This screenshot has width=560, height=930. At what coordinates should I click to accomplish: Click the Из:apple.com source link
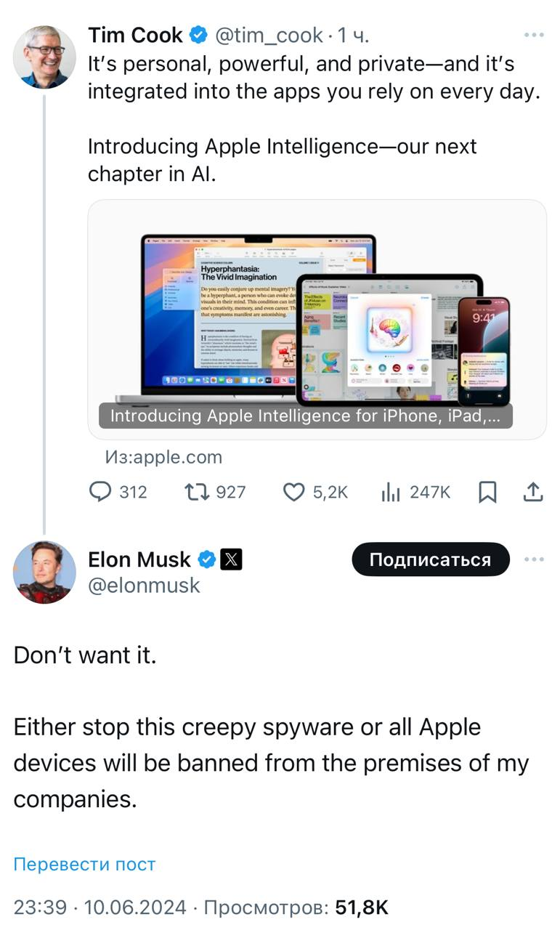[x=163, y=456]
